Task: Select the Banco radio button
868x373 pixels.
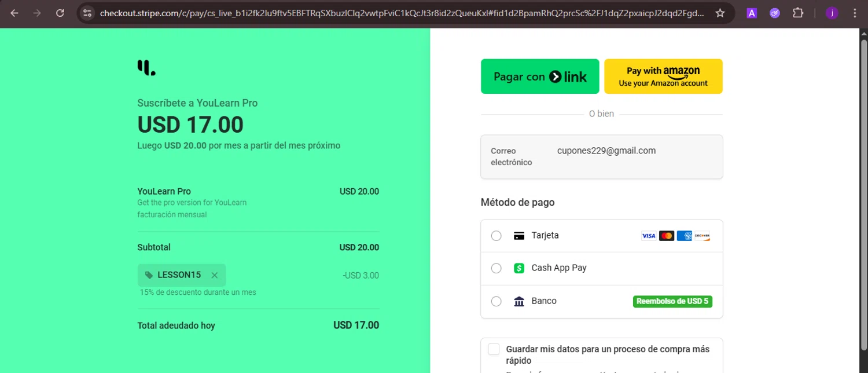Action: click(x=496, y=301)
